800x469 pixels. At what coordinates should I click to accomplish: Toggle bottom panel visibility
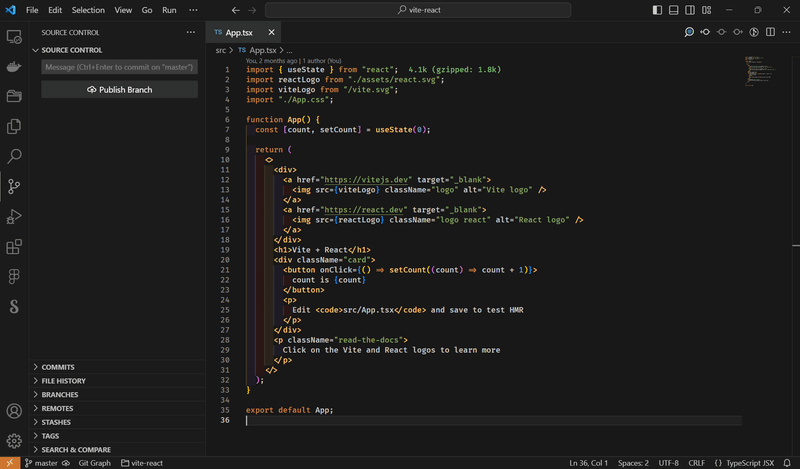coord(673,10)
